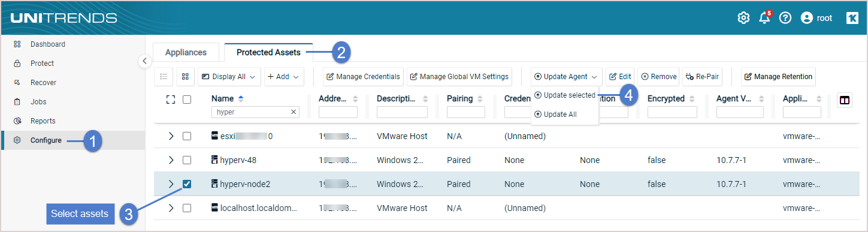Click the Remove button
The height and width of the screenshot is (232, 868).
click(x=658, y=77)
